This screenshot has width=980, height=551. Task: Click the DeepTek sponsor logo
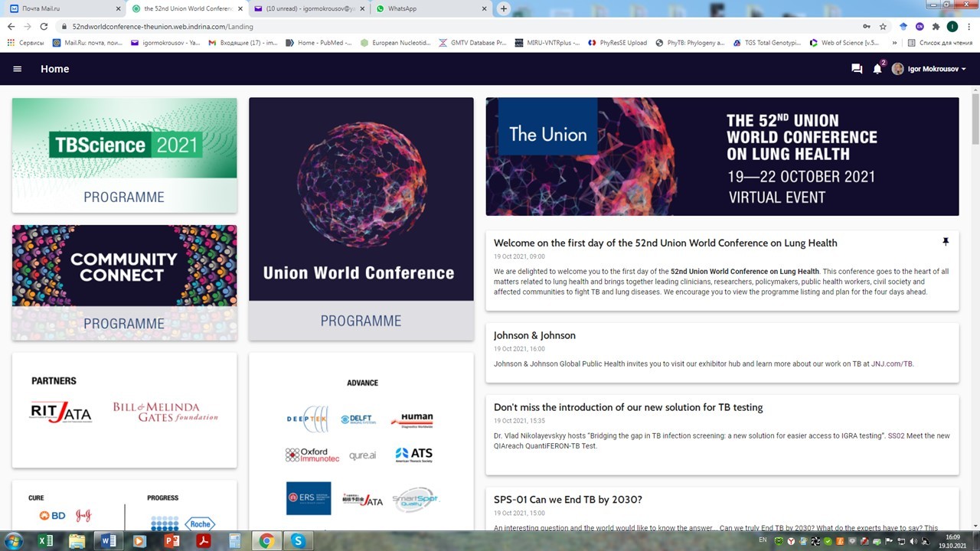[307, 419]
